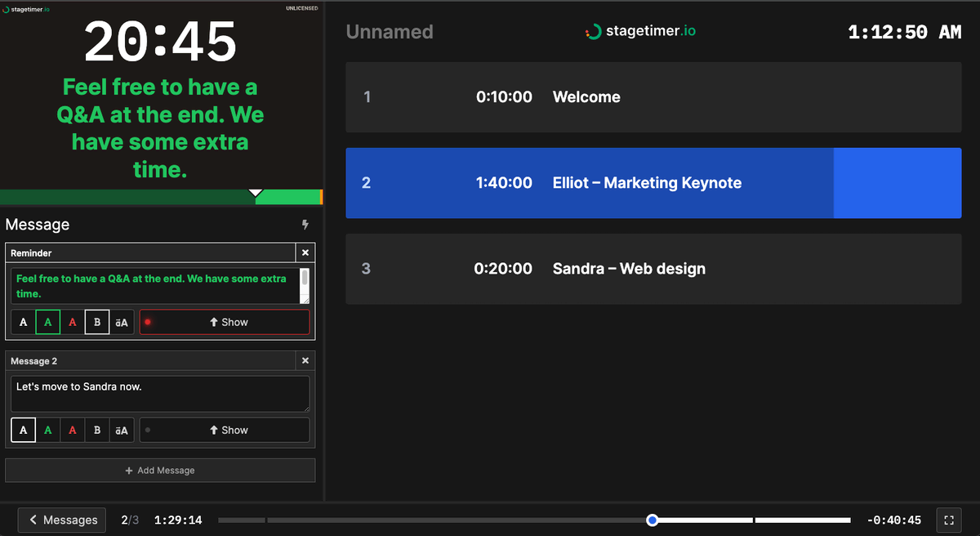Select the "Sandra – Web design" cue
This screenshot has height=536, width=980.
pyautogui.click(x=653, y=268)
